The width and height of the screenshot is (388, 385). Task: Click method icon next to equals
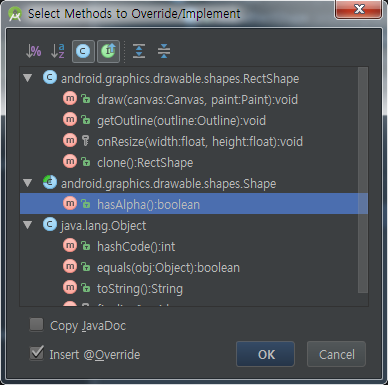(70, 267)
